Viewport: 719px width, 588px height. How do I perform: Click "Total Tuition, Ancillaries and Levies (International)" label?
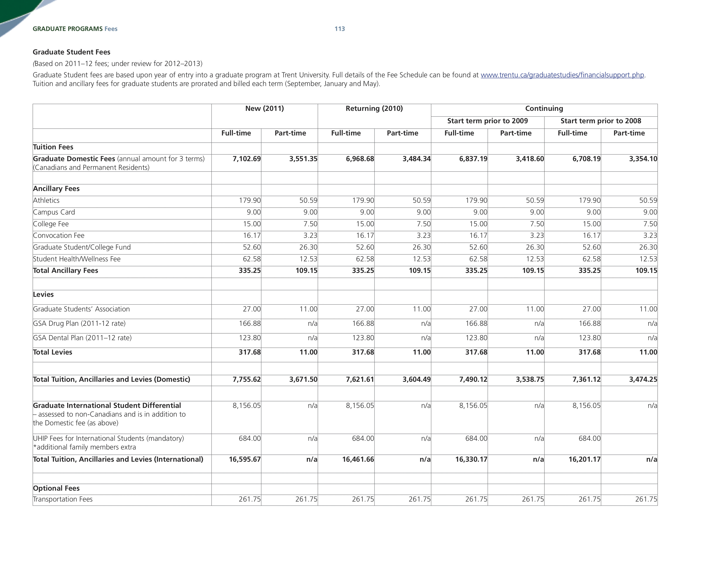(x=118, y=459)
